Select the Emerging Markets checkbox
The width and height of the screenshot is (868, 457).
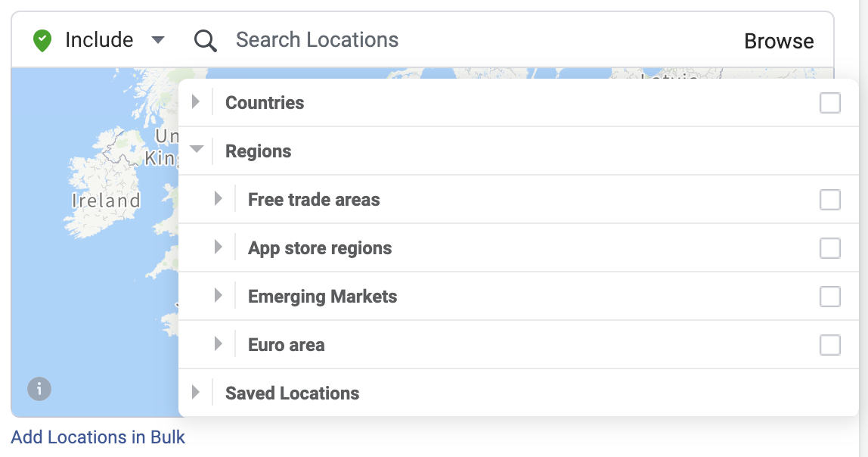point(829,297)
